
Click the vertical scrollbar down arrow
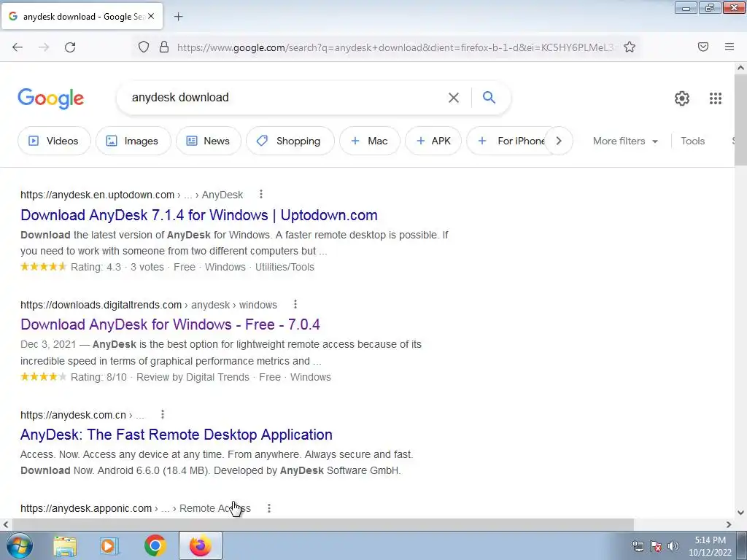(x=740, y=513)
